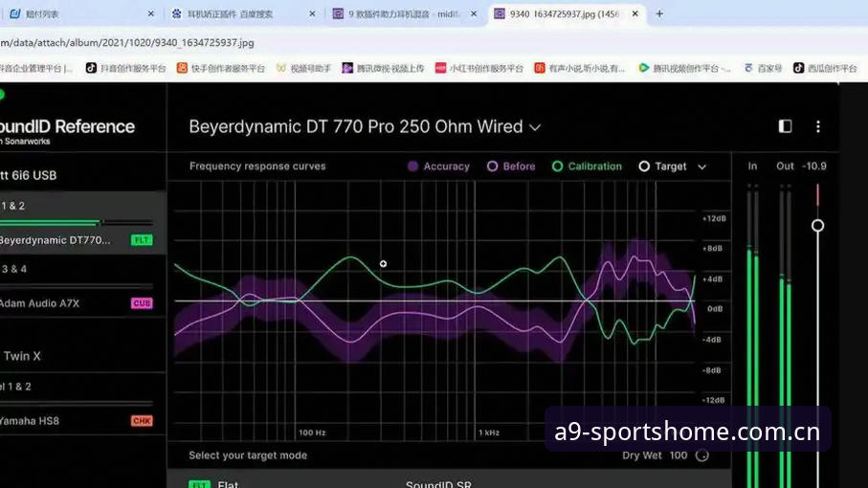Open the new tab plus button
Image resolution: width=868 pixels, height=488 pixels.
point(659,13)
